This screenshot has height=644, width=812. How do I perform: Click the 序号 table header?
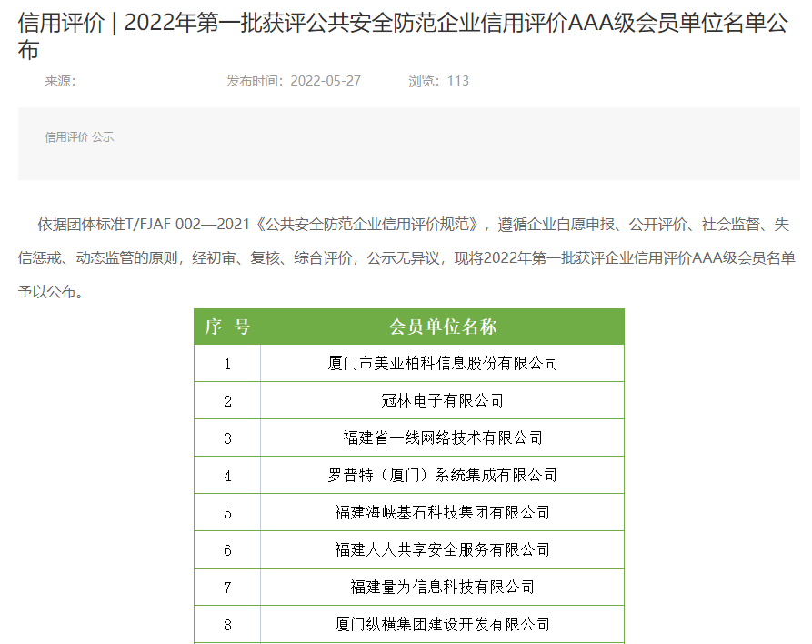(227, 327)
